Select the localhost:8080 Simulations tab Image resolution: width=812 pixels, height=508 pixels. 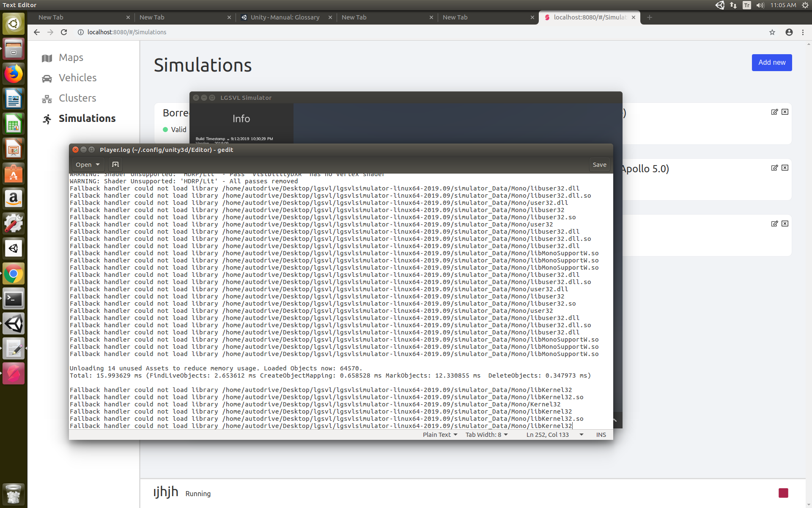(x=588, y=17)
